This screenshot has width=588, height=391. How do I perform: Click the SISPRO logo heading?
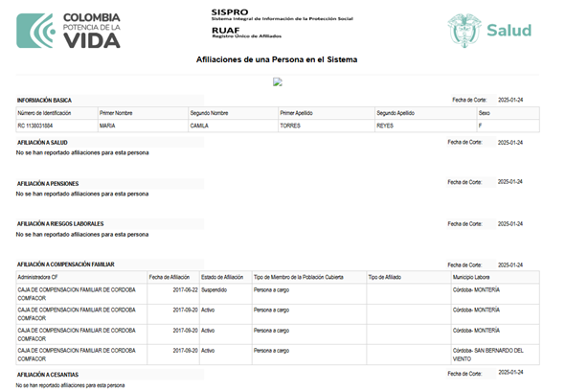coord(230,11)
